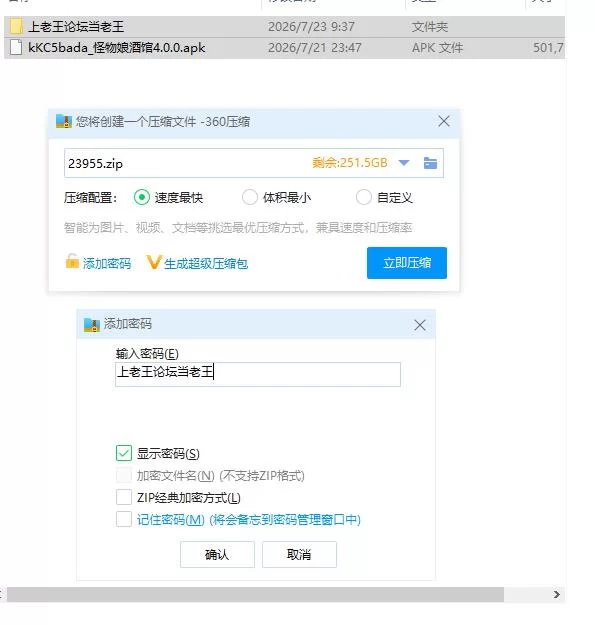Screen dimensions: 595x625
Task: Confirm the password with 确认
Action: click(x=217, y=554)
